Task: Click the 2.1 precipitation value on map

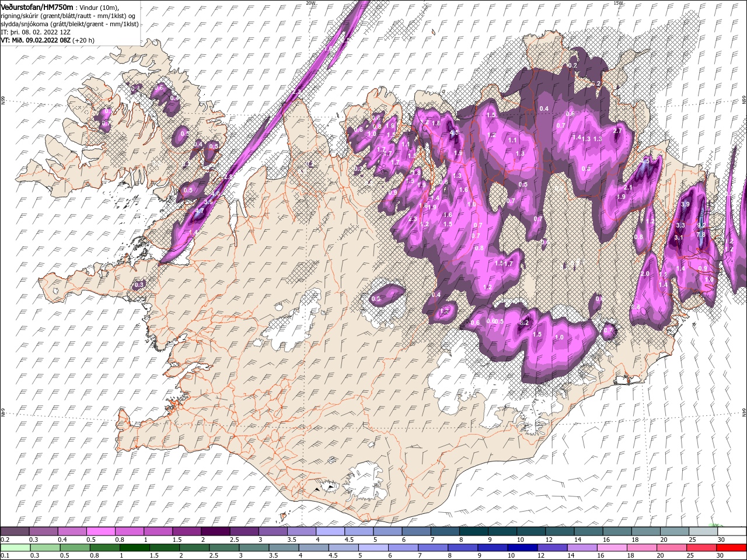Action: coord(629,188)
